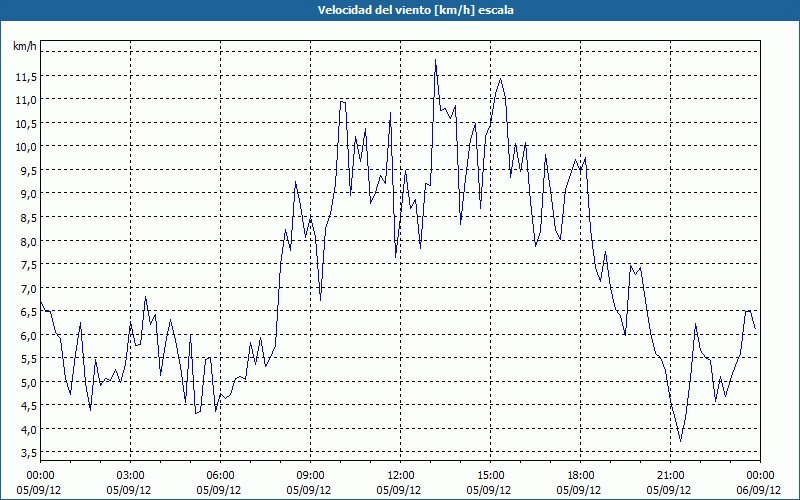
Task: Select the 10,5 y-axis value
Action: point(27,123)
